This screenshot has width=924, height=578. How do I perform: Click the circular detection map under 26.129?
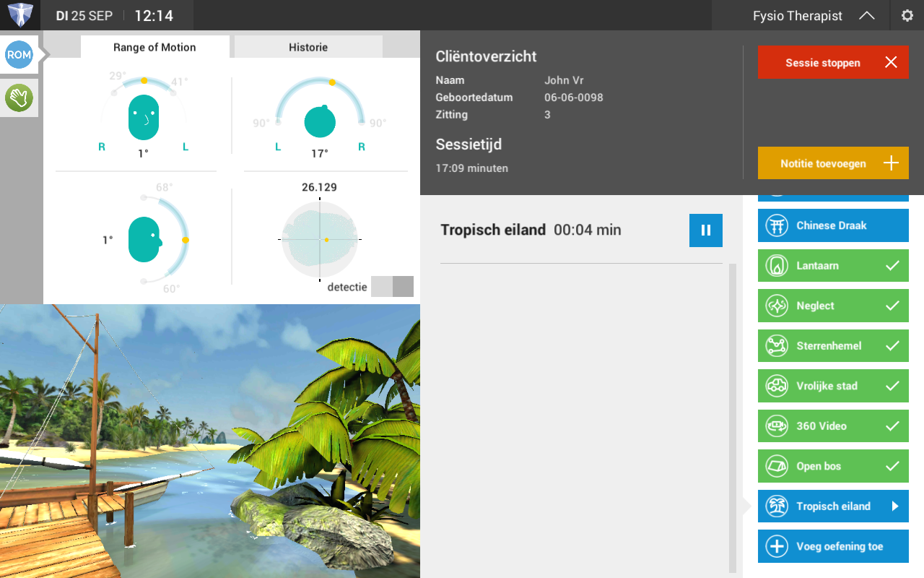(320, 239)
